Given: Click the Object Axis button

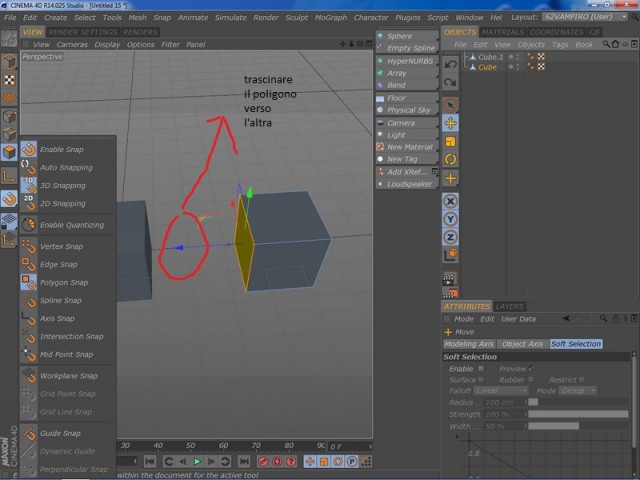Looking at the screenshot, I should [522, 344].
